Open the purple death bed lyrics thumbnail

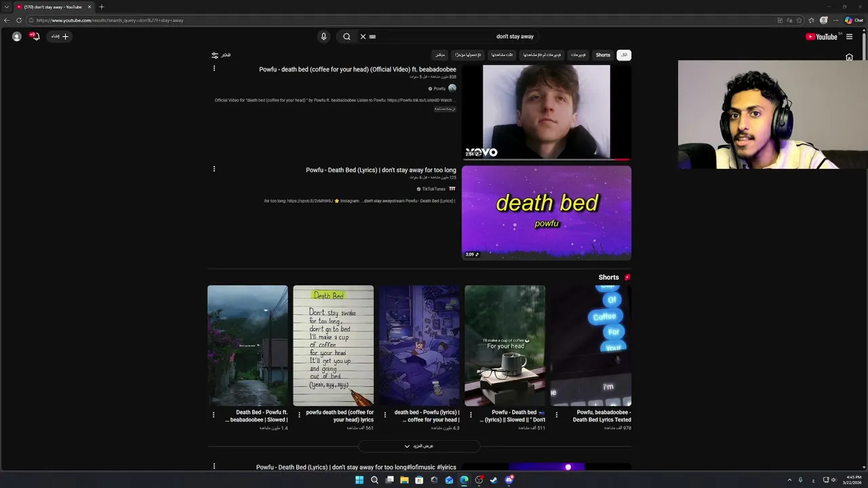(x=547, y=213)
